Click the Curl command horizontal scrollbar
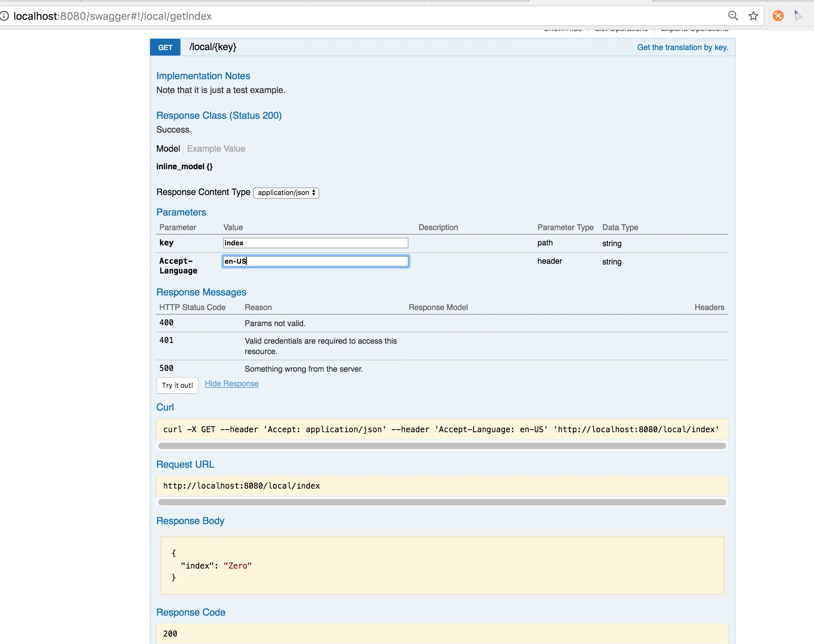 [442, 446]
